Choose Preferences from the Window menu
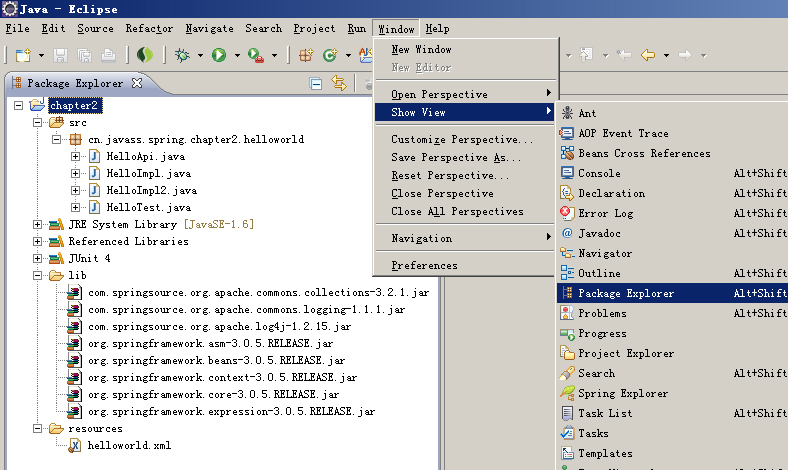Screen dimensions: 788x470 pyautogui.click(x=424, y=265)
